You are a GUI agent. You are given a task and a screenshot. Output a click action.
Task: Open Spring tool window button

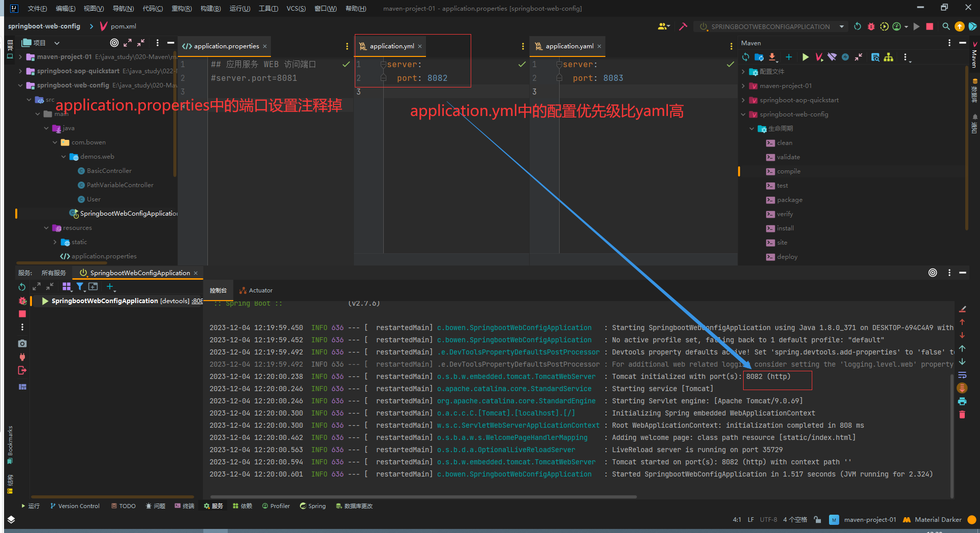point(313,506)
